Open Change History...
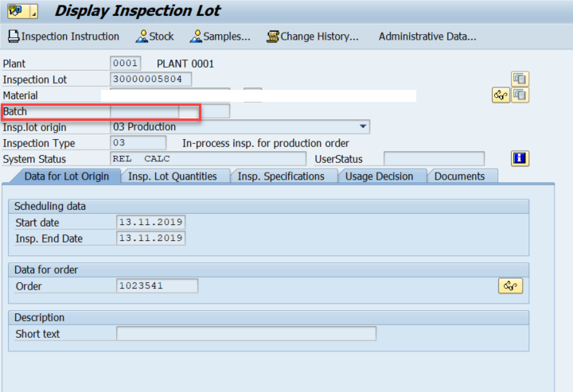 (313, 36)
